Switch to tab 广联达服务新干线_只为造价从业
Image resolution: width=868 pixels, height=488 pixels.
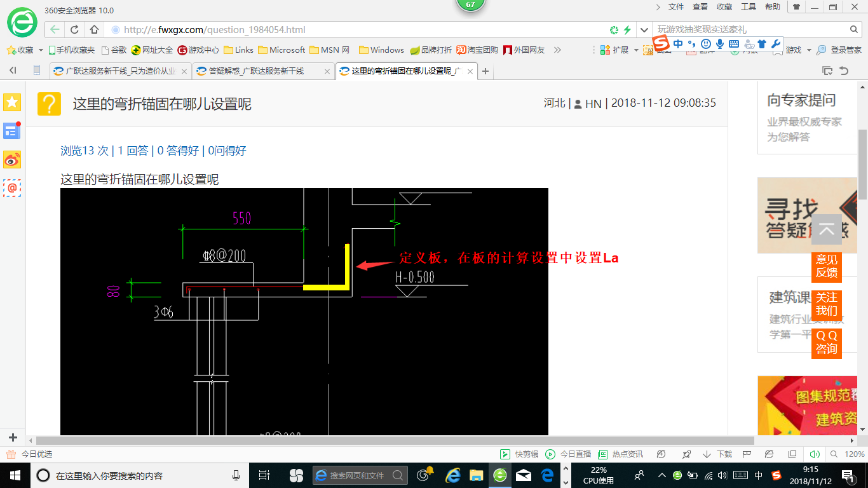coord(120,71)
